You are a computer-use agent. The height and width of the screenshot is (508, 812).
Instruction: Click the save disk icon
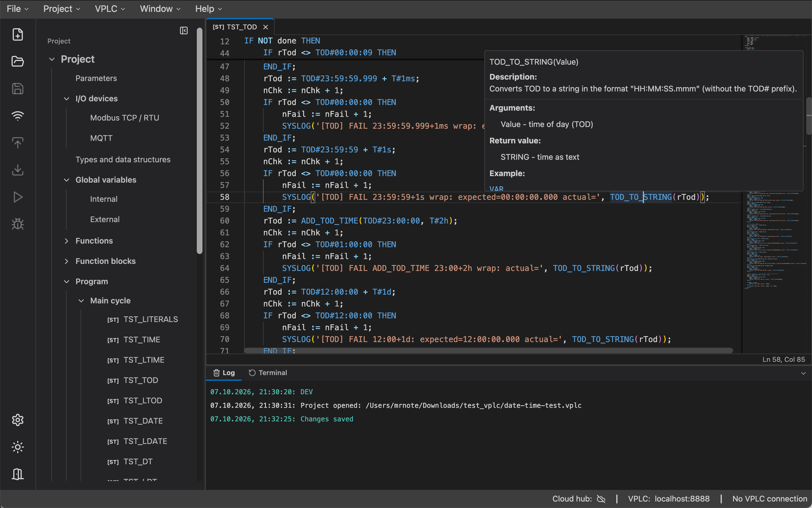[17, 89]
